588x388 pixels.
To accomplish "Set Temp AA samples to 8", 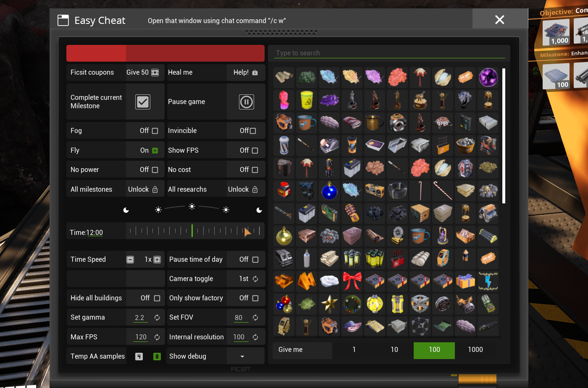I will pyautogui.click(x=157, y=357).
